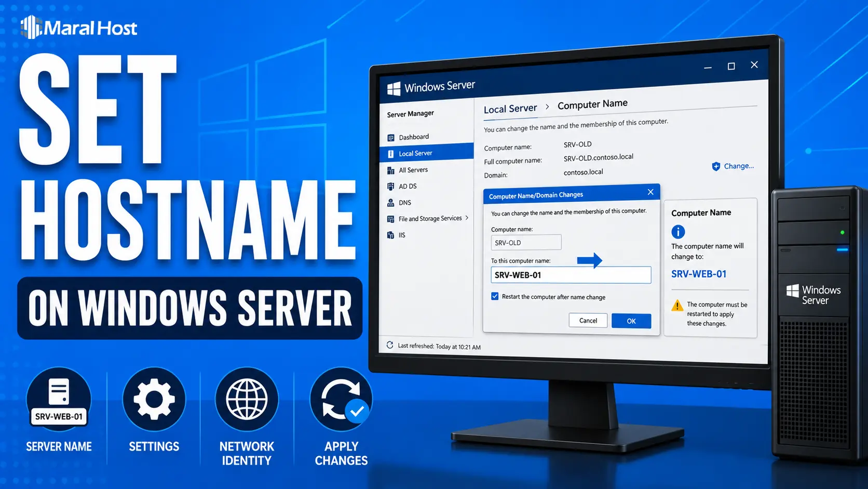Click the Cancel button

[588, 321]
